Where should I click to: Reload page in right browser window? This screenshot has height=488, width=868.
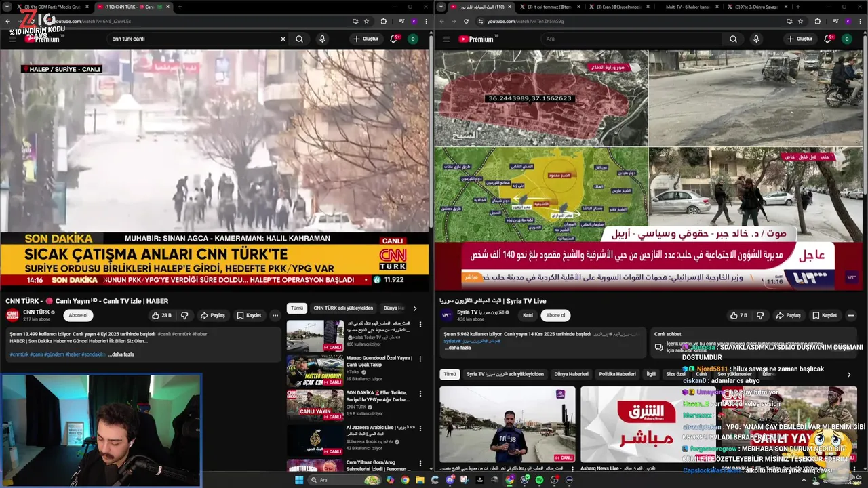coord(466,21)
